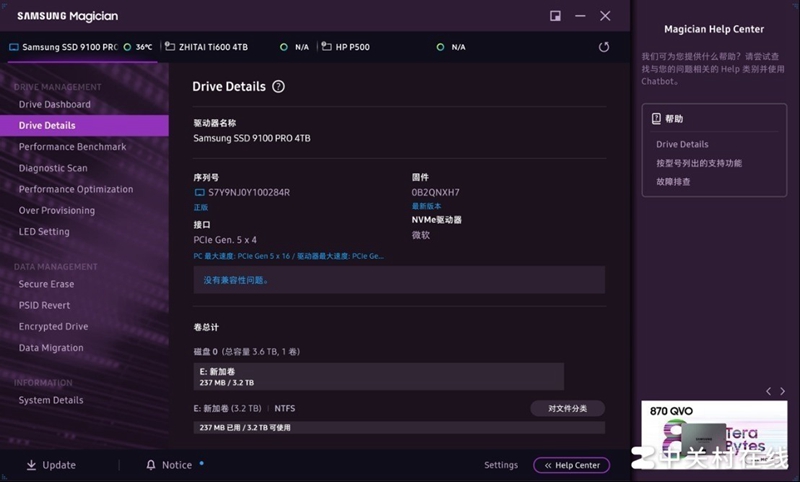Click the Drive Details help question mark icon

(279, 87)
